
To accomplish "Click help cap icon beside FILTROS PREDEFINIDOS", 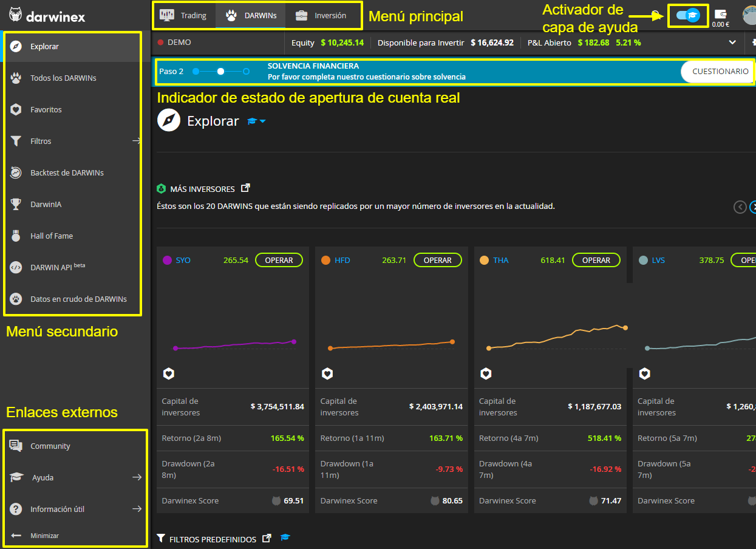I will tap(285, 538).
